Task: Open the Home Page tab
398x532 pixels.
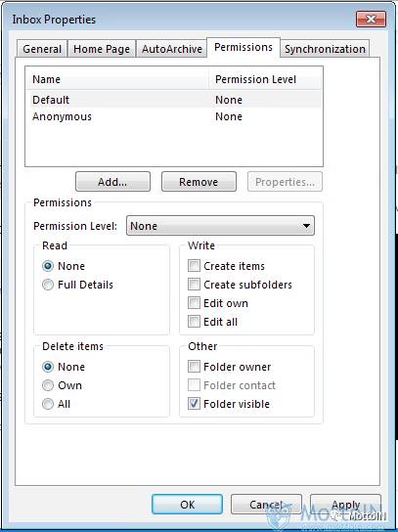Action: [102, 49]
